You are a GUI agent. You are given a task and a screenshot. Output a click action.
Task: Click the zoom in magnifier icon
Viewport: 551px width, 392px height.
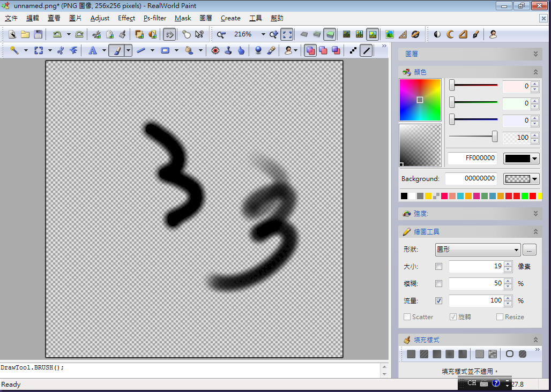(274, 34)
